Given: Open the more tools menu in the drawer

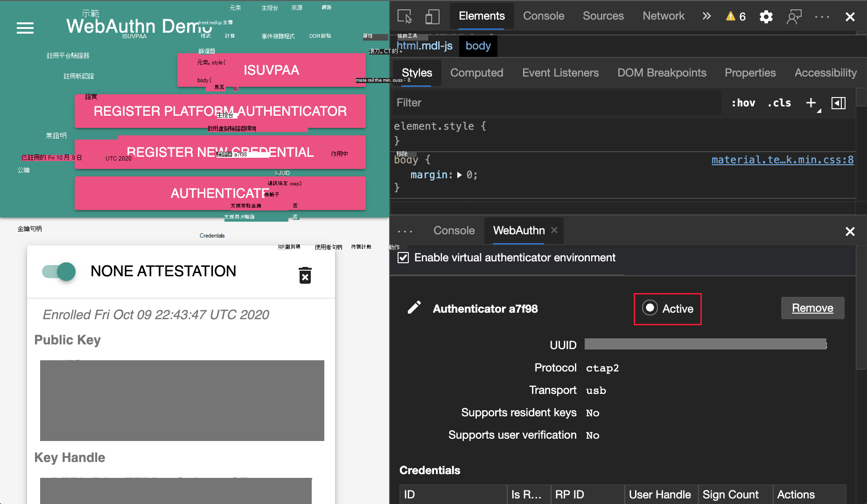Looking at the screenshot, I should pyautogui.click(x=405, y=231).
